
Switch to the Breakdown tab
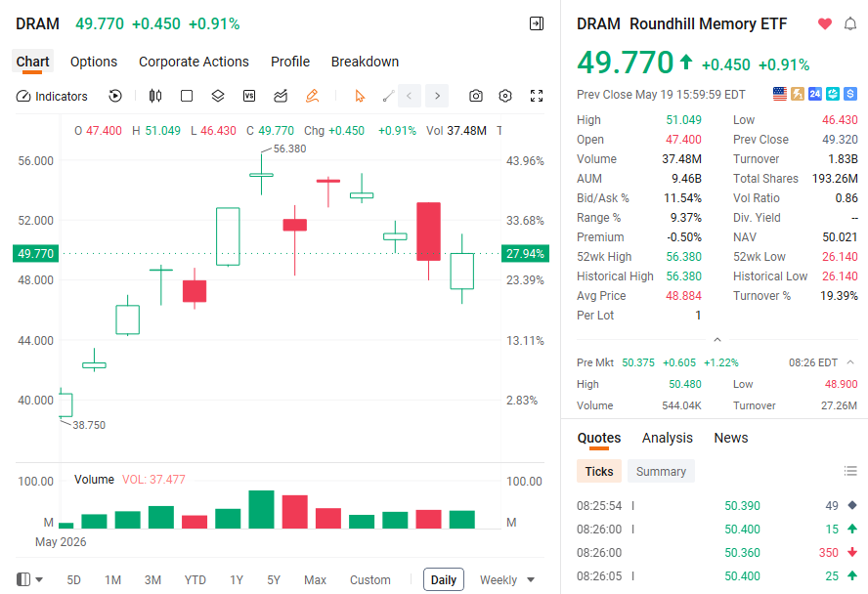tap(365, 62)
